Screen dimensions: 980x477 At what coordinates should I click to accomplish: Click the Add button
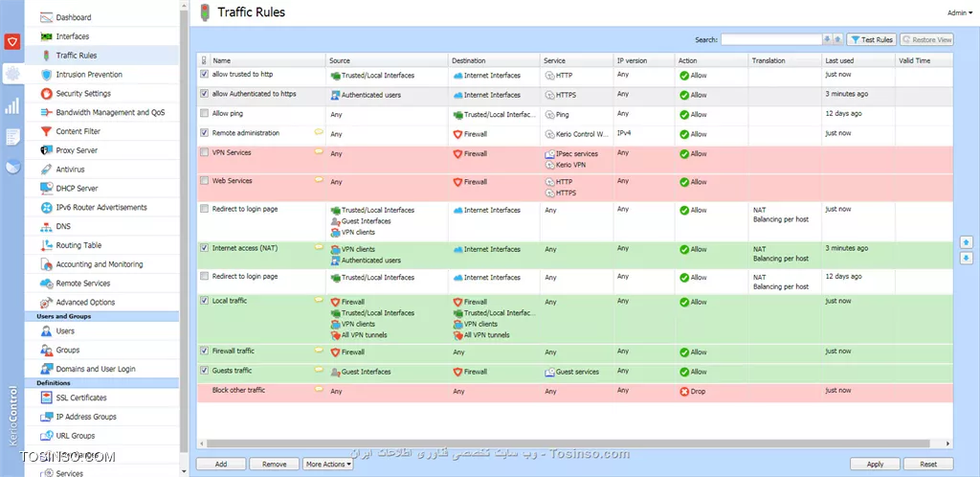coord(221,464)
